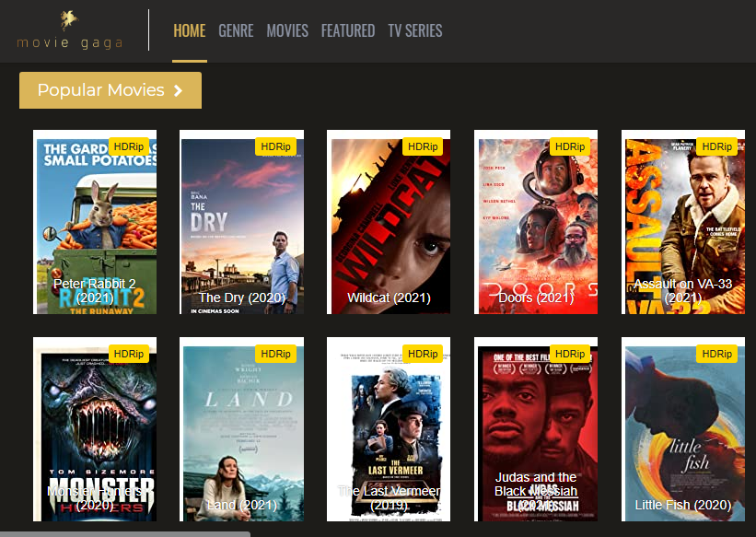Open The Last Vermeer poster

389,429
